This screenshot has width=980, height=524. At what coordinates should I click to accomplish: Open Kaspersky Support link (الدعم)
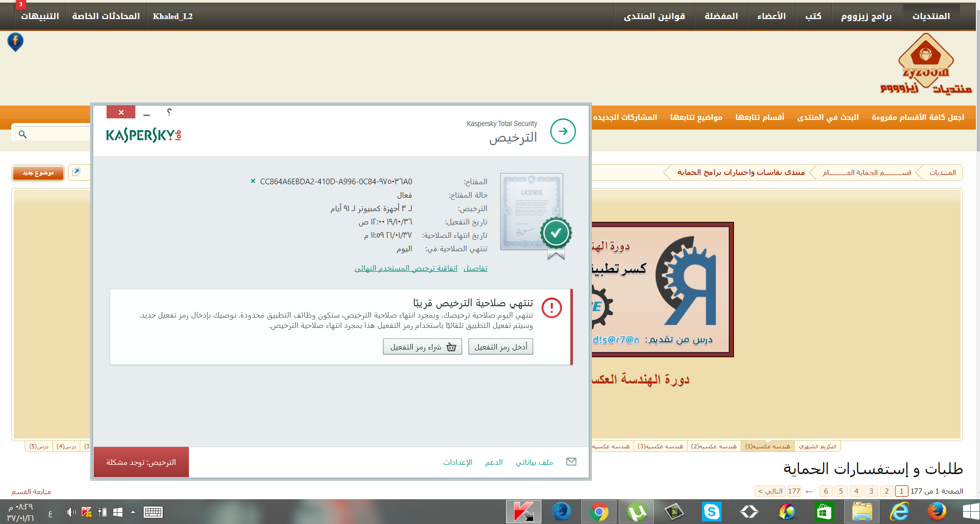[494, 462]
